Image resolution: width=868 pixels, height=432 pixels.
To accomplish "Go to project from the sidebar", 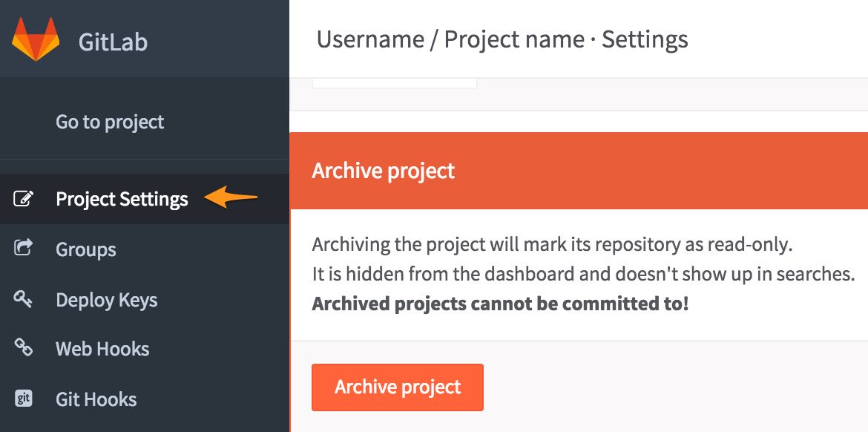I will tap(110, 122).
